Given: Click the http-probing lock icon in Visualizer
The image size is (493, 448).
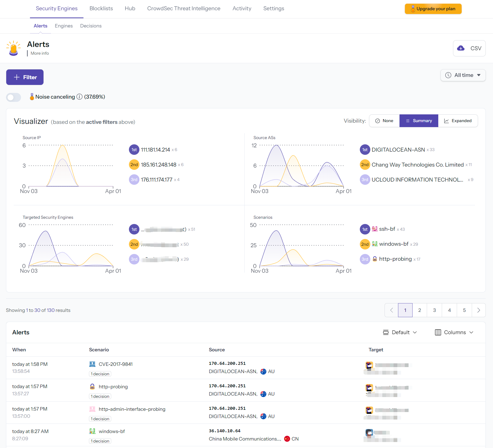Looking at the screenshot, I should coord(375,259).
